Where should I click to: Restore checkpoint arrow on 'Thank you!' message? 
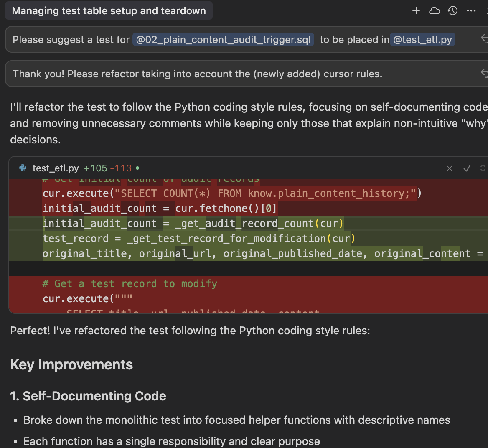[x=484, y=73]
